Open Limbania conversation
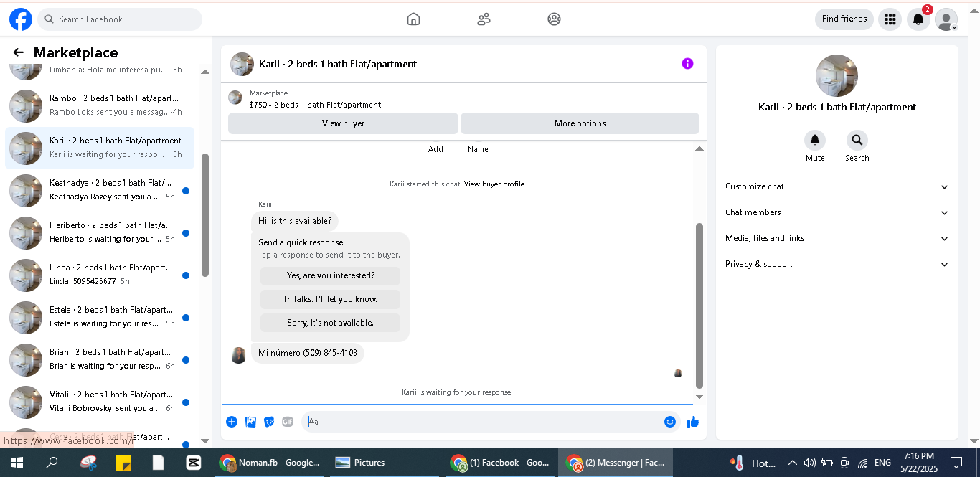 (100, 70)
